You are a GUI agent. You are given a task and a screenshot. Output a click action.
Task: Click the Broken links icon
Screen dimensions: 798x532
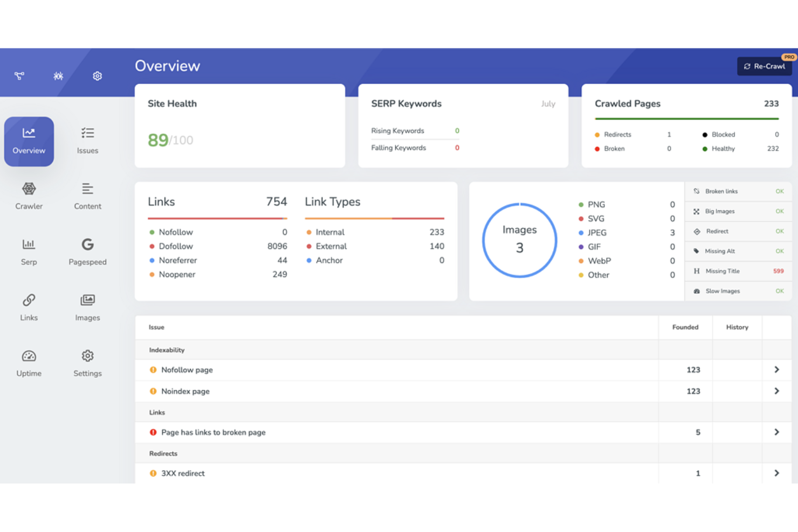pos(697,191)
